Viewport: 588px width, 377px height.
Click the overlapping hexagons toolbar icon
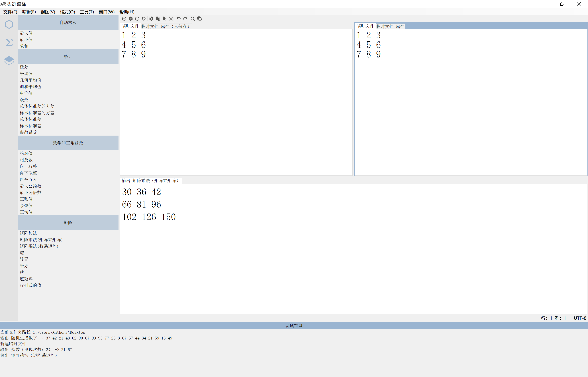(199, 19)
